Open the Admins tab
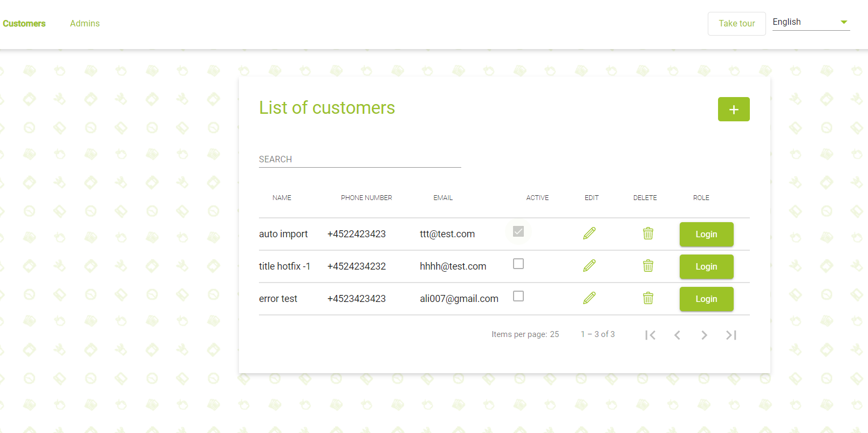Image resolution: width=868 pixels, height=433 pixels. coord(85,24)
